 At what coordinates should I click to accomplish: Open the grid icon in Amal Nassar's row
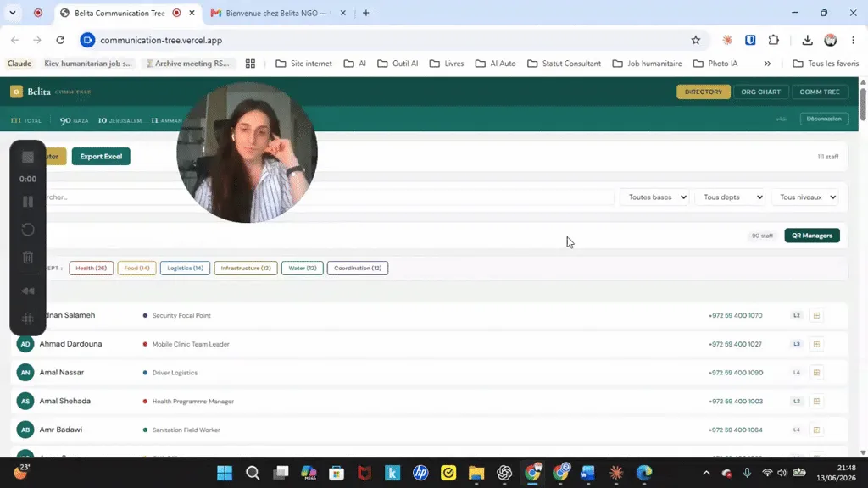816,373
